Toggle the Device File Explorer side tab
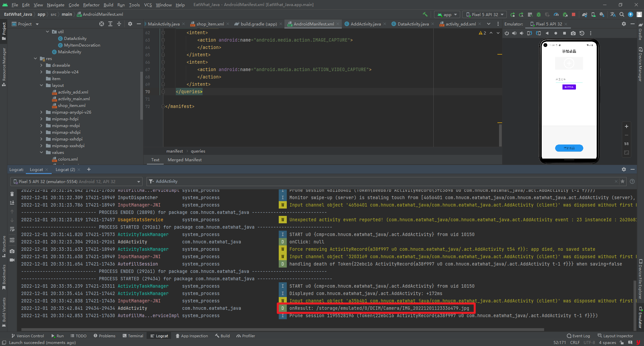Image resolution: width=644 pixels, height=346 pixels. tap(640, 279)
